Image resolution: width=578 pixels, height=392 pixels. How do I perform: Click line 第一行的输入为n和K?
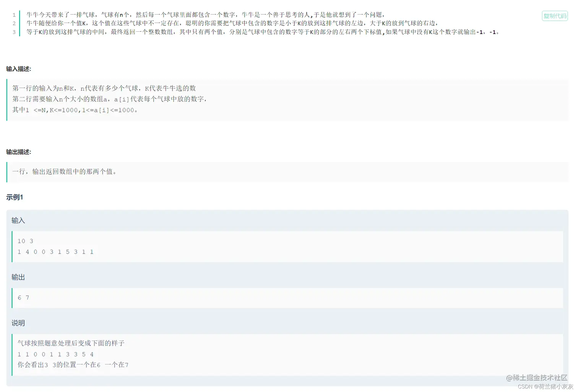[104, 88]
